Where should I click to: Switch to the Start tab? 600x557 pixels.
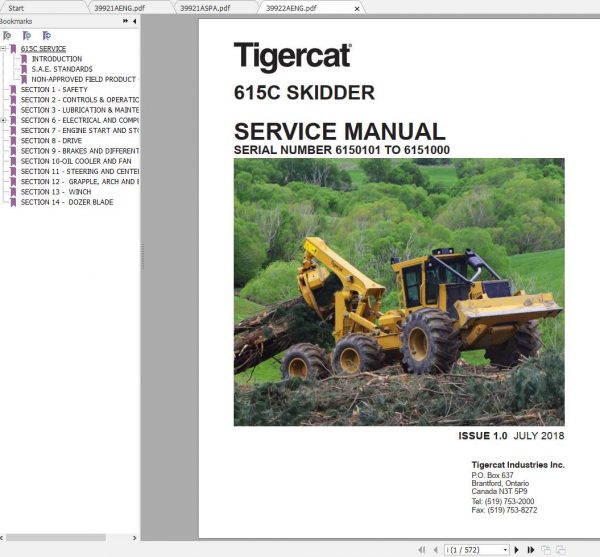[x=16, y=8]
